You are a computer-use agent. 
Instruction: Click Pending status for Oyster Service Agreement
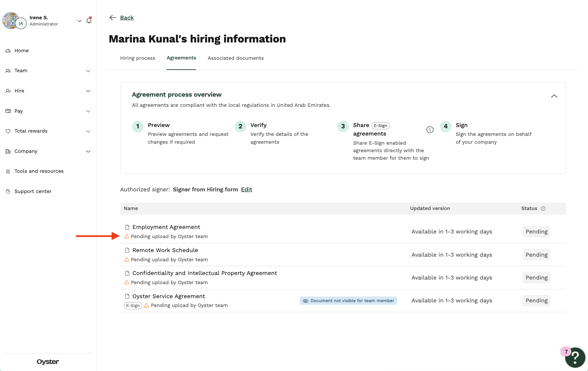tap(536, 300)
